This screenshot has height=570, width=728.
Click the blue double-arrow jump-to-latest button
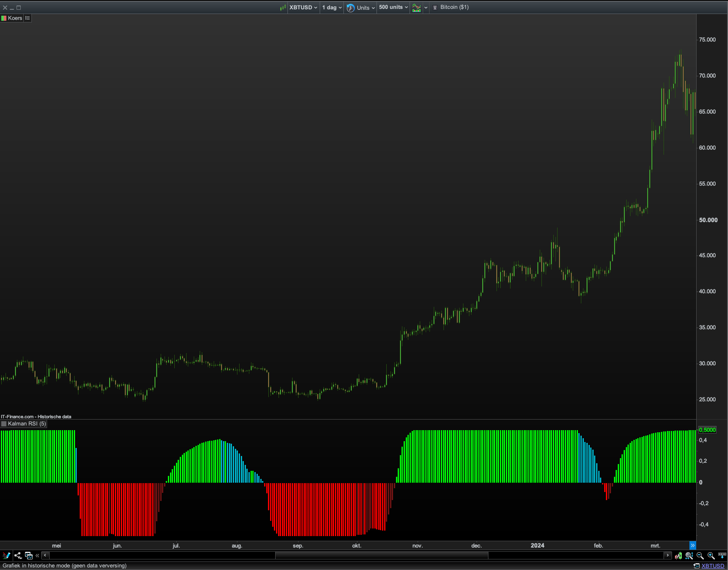(x=692, y=545)
